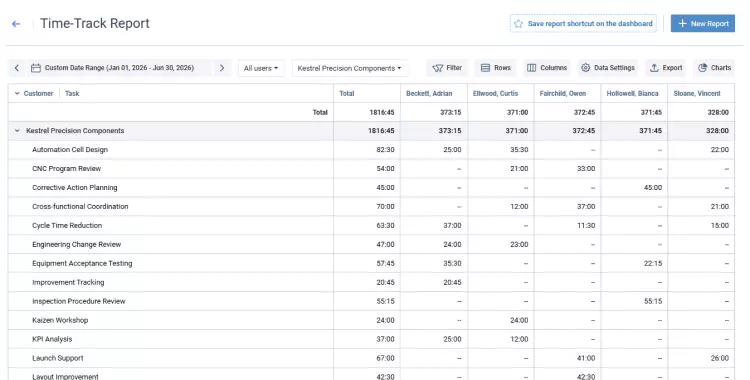Click Sloane's 26:00 for Launch Support
The image size is (750, 380).
(x=719, y=358)
